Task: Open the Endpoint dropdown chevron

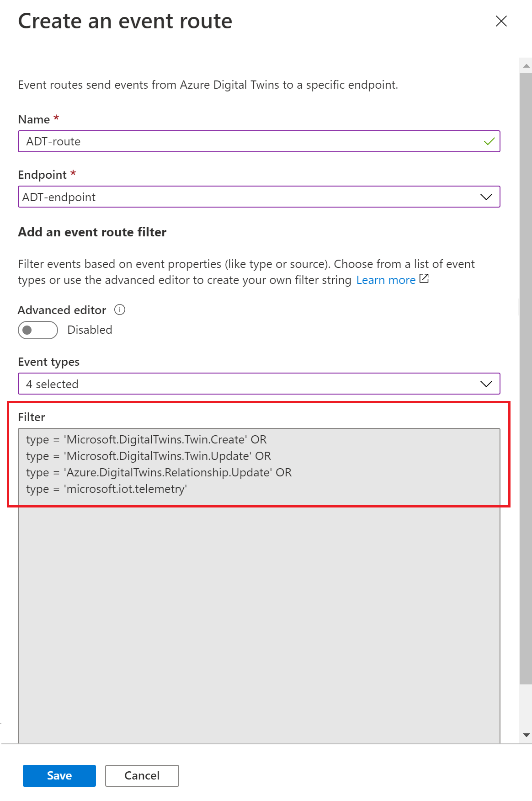Action: 486,197
